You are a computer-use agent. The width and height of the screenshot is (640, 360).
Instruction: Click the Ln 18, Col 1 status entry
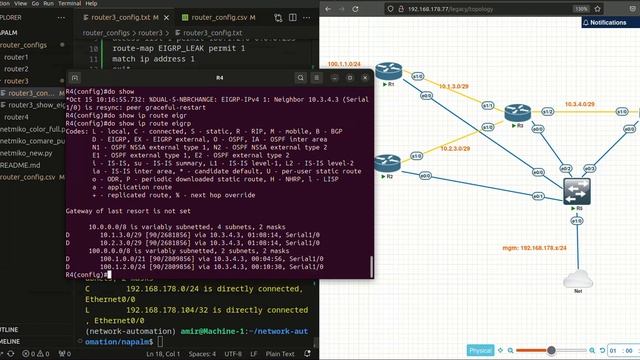163,354
